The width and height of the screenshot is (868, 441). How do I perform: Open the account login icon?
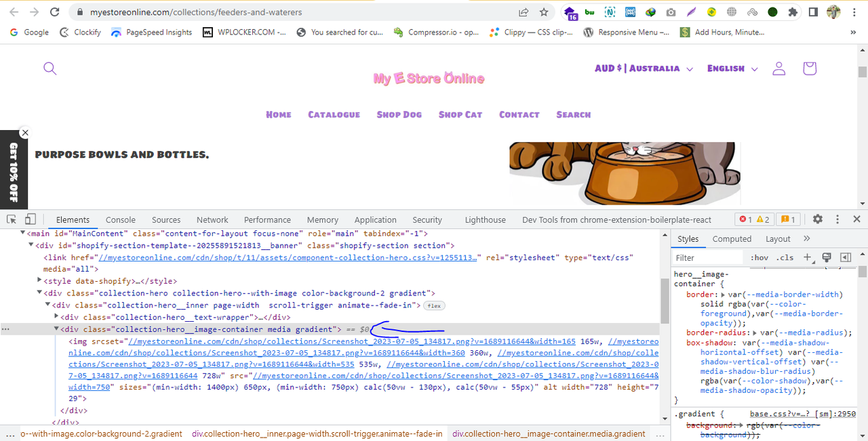(x=778, y=68)
